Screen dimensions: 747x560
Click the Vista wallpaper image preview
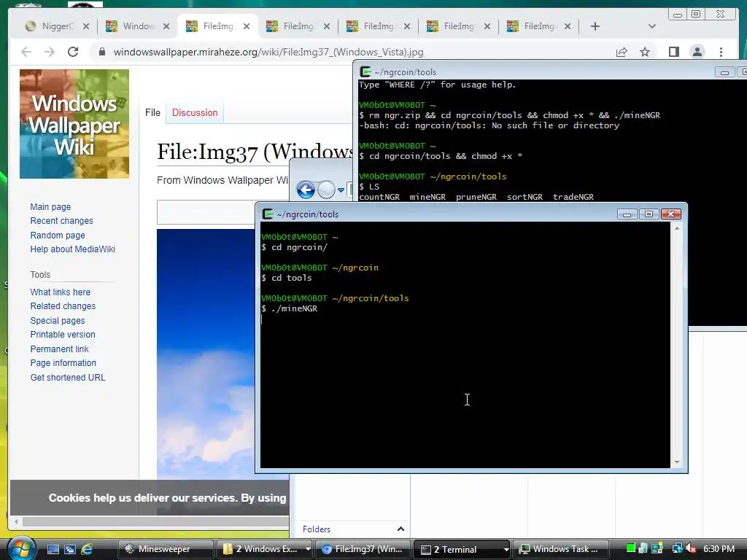[x=206, y=354]
